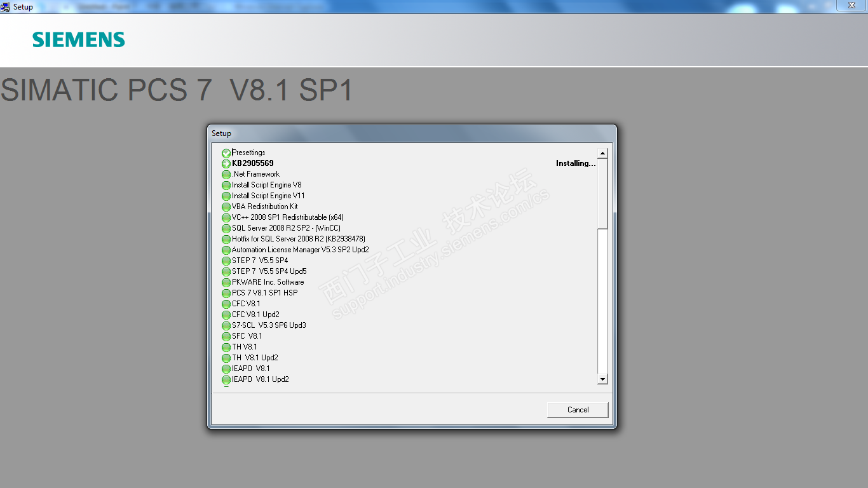Image resolution: width=868 pixels, height=488 pixels.
Task: Click the SFC V8.1 entry text
Action: point(247,336)
